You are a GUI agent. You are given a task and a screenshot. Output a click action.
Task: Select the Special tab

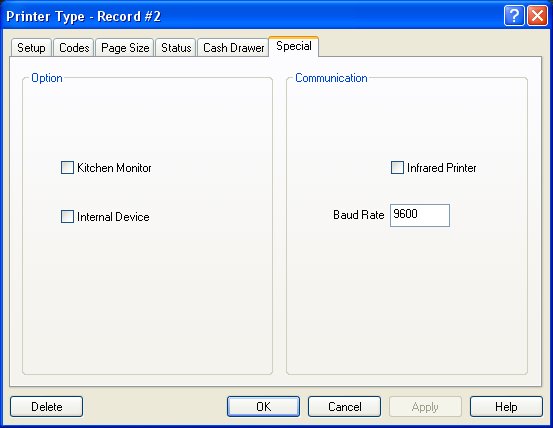tap(294, 46)
